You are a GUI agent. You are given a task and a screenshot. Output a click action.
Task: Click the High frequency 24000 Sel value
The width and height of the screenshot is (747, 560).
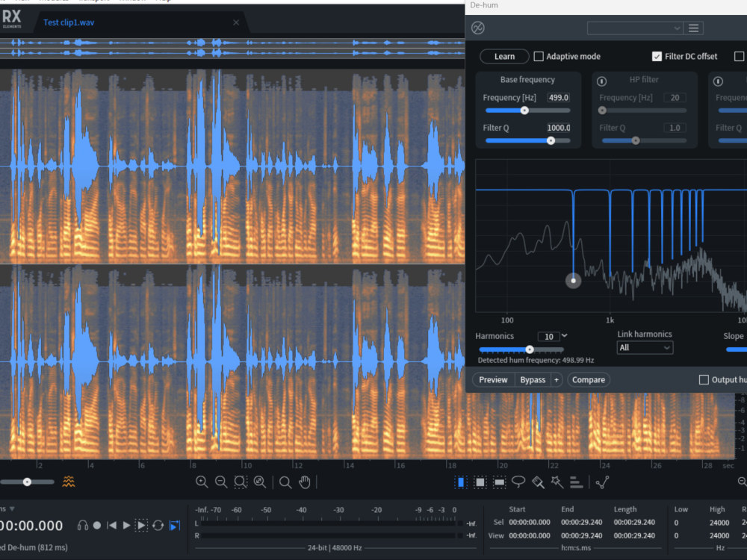719,523
